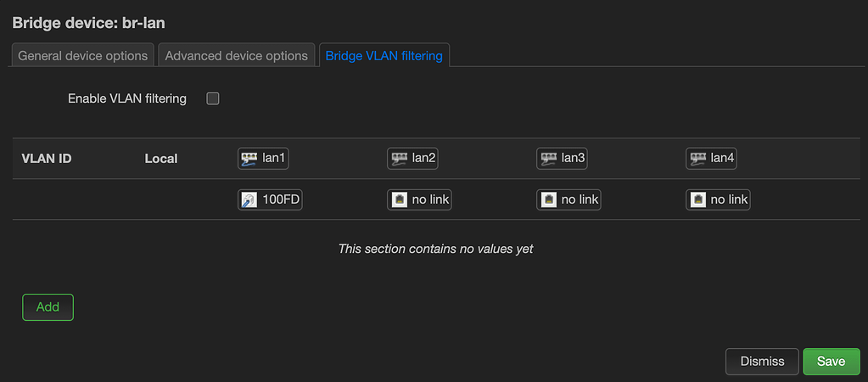The image size is (868, 382).
Task: Click the lan4 port icon
Action: click(x=697, y=158)
